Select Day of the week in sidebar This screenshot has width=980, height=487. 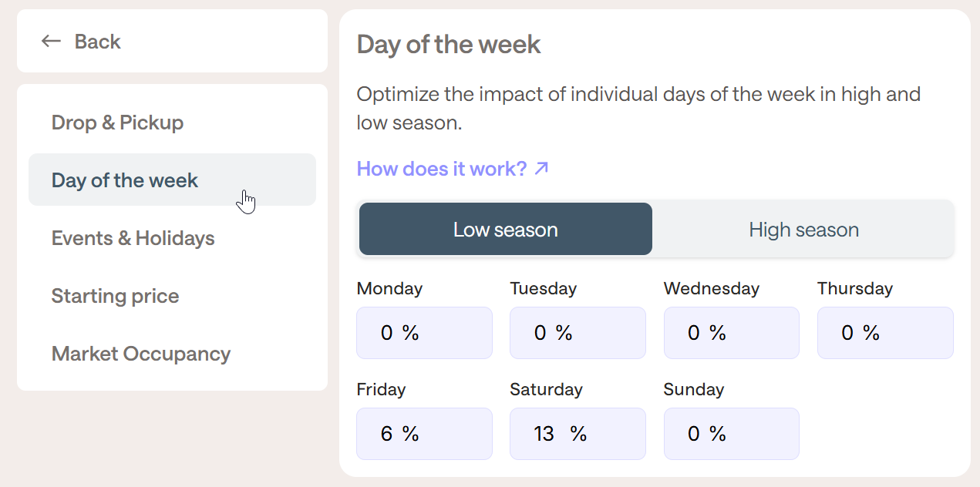click(x=125, y=180)
